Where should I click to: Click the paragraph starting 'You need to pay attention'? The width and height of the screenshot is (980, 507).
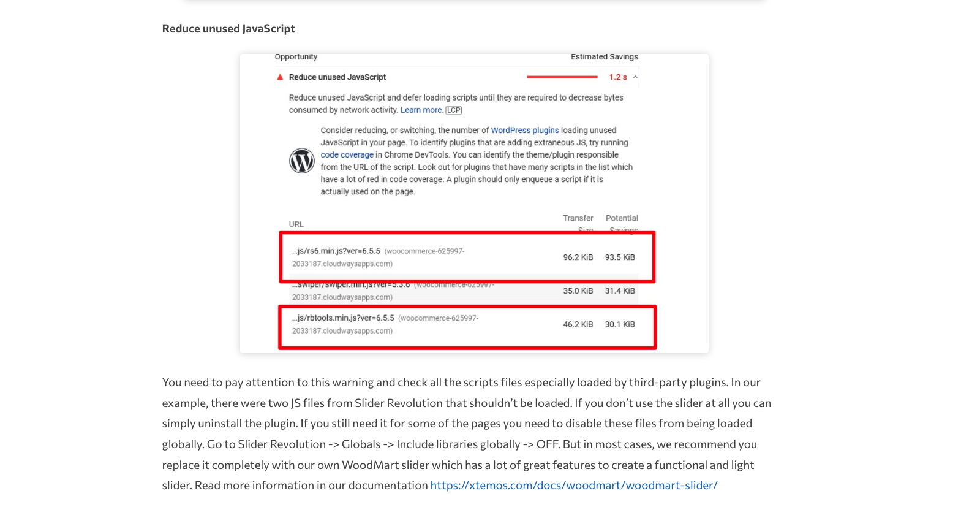[x=467, y=433]
